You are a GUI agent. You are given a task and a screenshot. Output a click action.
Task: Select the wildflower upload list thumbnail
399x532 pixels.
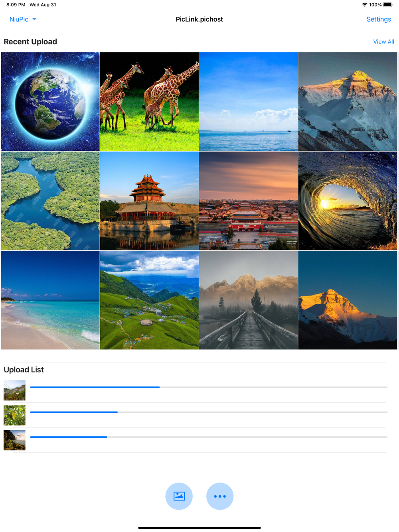(x=14, y=390)
